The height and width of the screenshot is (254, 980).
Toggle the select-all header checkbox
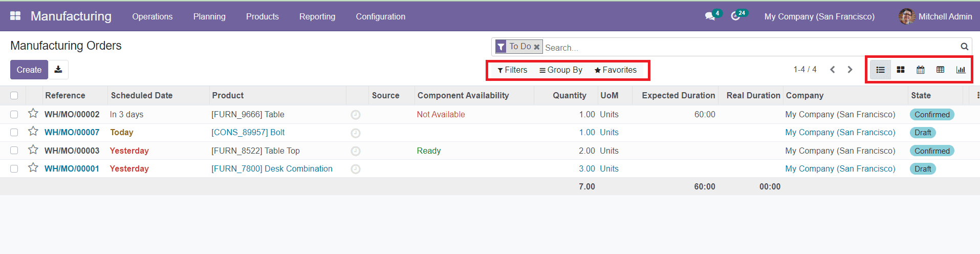click(14, 95)
